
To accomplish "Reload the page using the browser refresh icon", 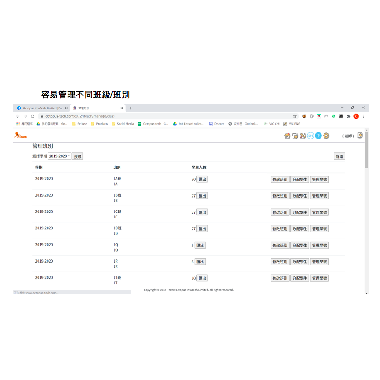I will point(33,116).
